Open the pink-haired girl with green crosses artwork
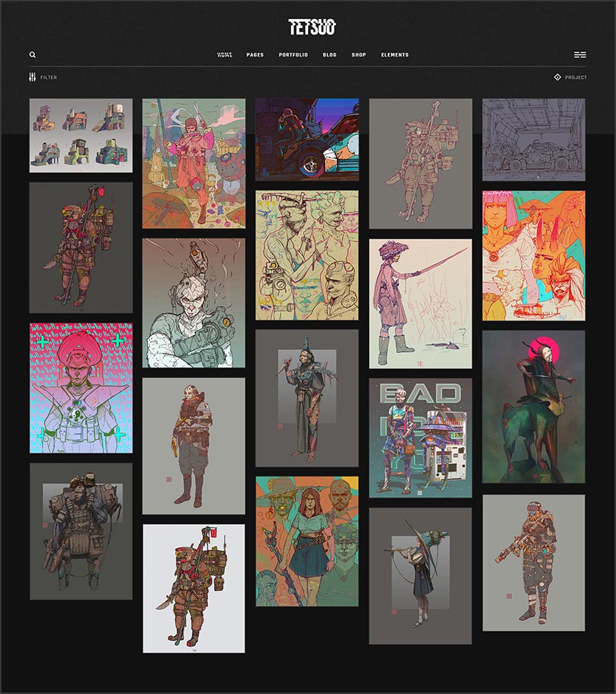Screen dimensions: 616x694 tap(81, 387)
